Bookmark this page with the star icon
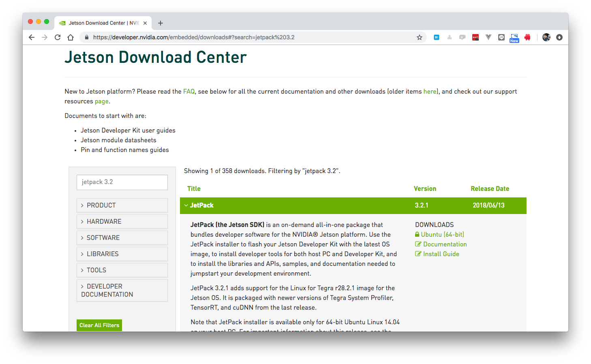Screen dimensions: 591x364 pos(420,37)
